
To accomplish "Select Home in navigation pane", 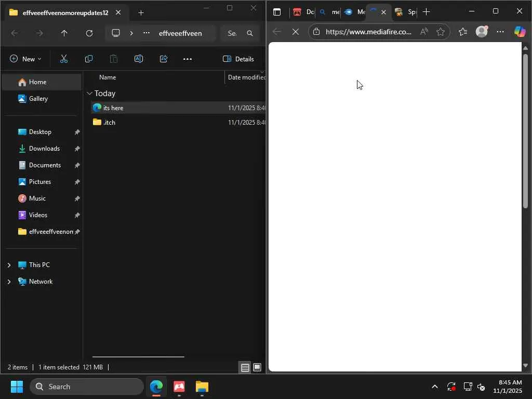I will tap(42, 82).
